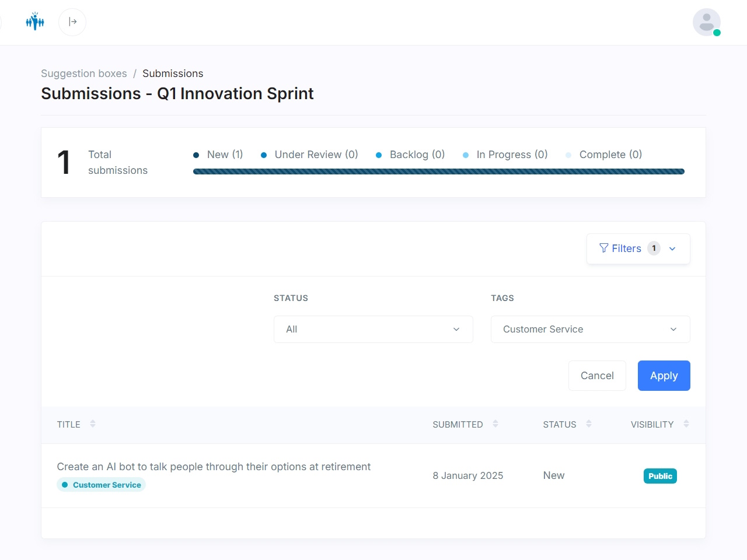Click the submissions status progress bar
747x560 pixels.
point(438,171)
